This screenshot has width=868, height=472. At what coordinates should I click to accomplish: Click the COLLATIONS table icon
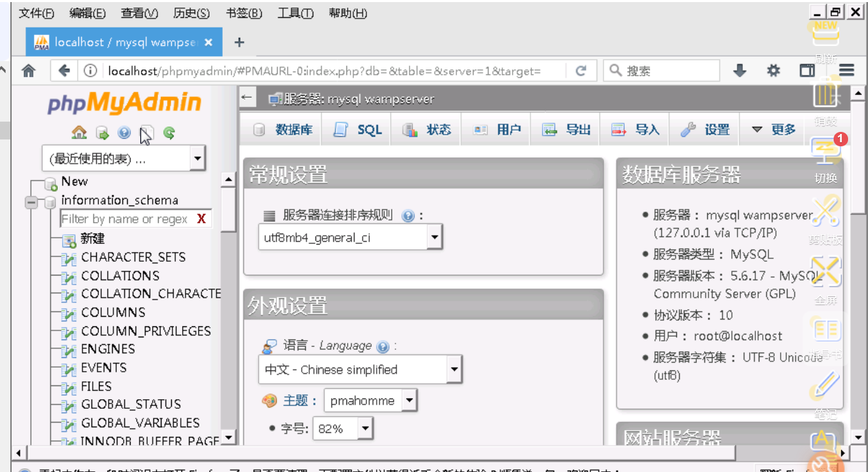pos(69,277)
